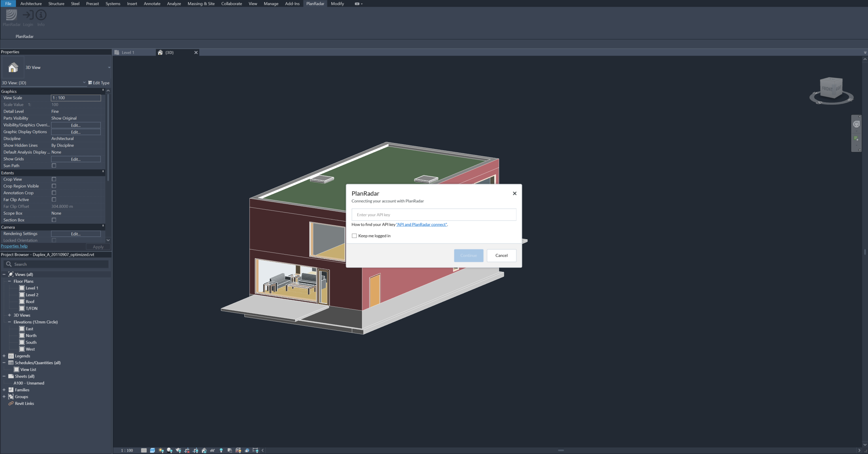
Task: Click the Temporary Hide/Isolate glasses icon
Action: pyautogui.click(x=212, y=450)
